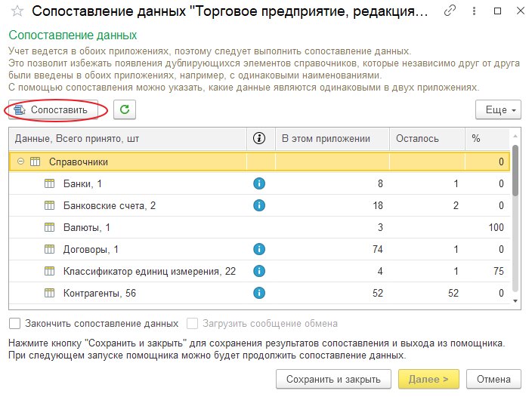Click value 18 in Банковские счета row

coord(378,205)
